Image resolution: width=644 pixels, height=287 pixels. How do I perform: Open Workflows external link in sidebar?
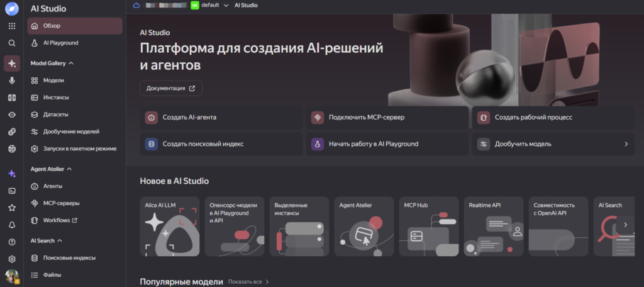coord(75,220)
